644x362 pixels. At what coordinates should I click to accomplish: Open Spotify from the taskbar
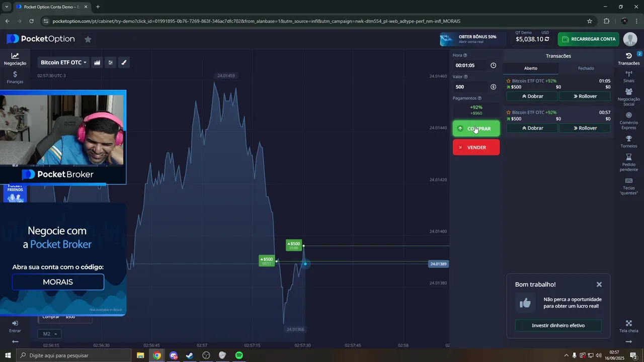pyautogui.click(x=239, y=355)
